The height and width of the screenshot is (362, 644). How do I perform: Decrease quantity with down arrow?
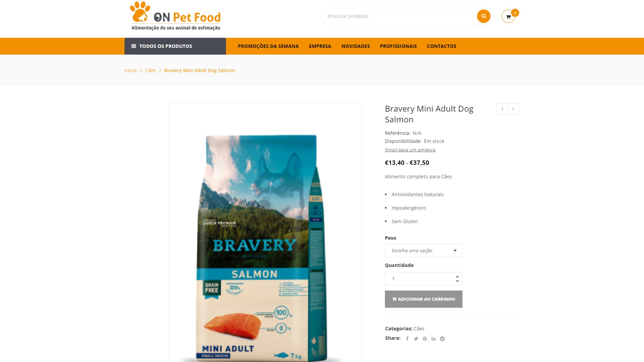point(457,281)
